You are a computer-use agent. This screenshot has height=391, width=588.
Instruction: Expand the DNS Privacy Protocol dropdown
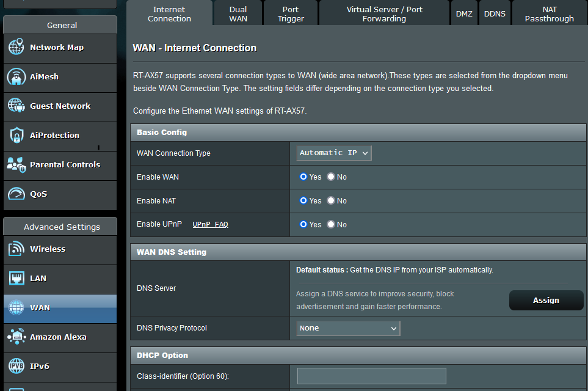pos(347,328)
